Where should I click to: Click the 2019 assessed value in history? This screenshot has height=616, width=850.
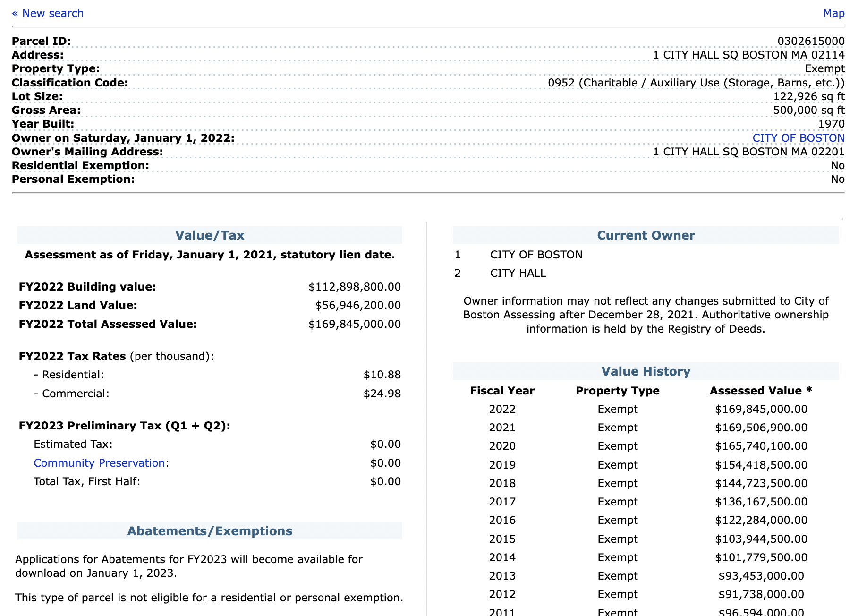[x=761, y=465]
